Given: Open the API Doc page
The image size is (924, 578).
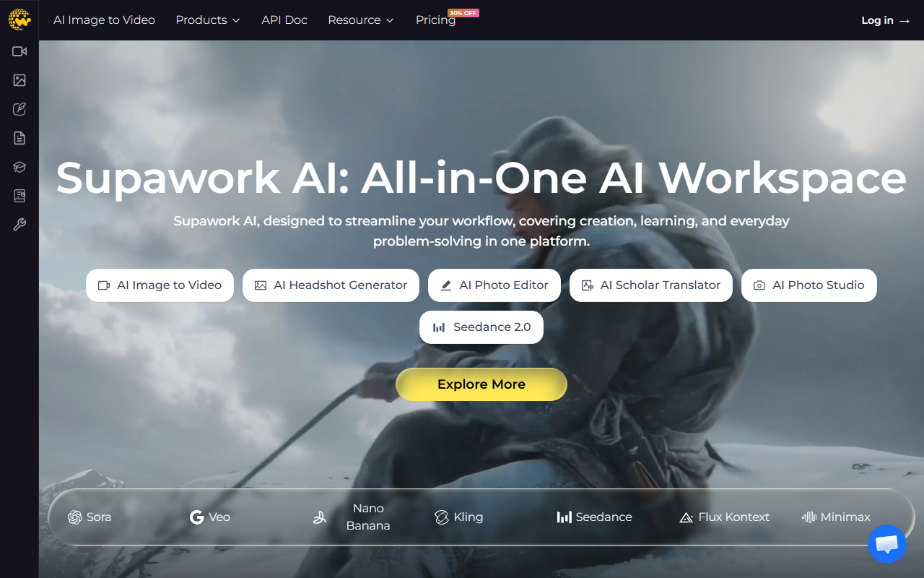Looking at the screenshot, I should coord(284,20).
